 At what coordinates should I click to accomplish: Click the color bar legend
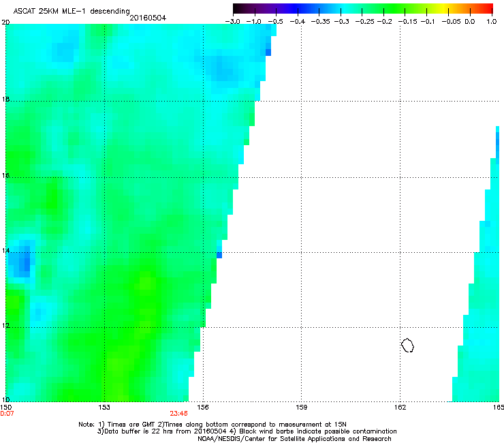[363, 9]
